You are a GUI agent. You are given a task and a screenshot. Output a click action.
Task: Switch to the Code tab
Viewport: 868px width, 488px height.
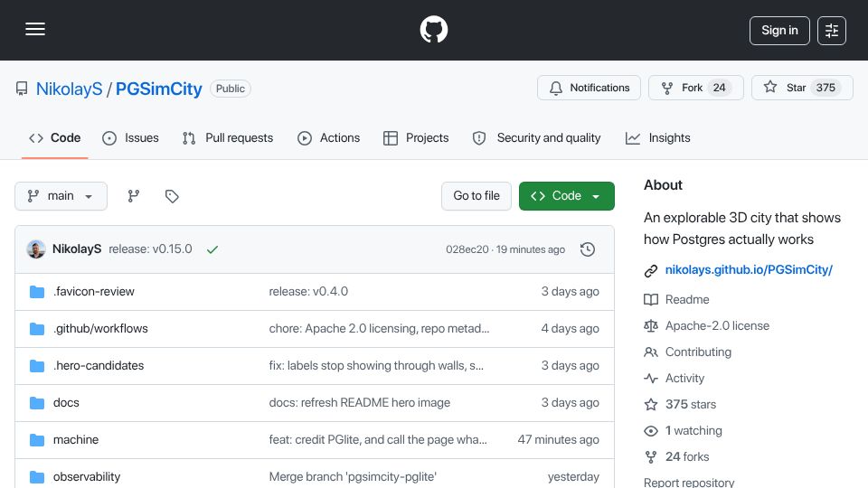(x=55, y=137)
